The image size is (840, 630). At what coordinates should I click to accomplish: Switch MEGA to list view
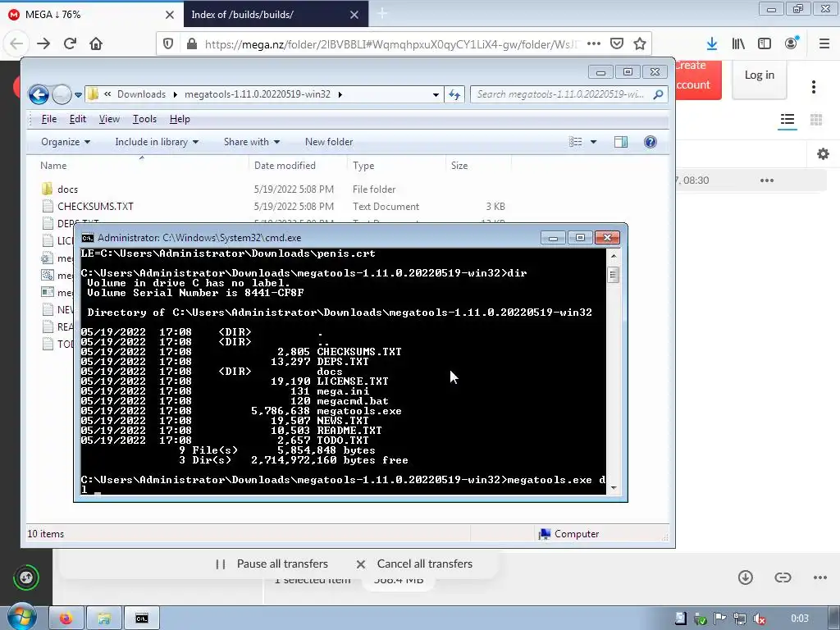pyautogui.click(x=787, y=120)
